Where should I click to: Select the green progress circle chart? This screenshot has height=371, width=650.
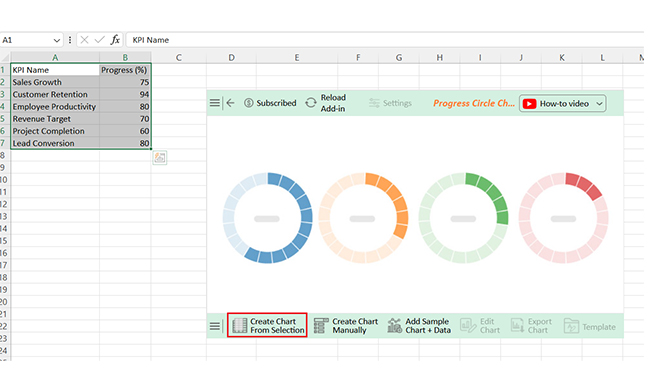pos(463,218)
